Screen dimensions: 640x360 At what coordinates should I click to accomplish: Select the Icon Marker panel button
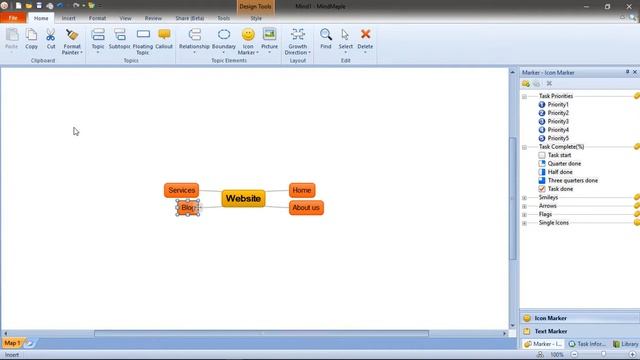(x=580, y=318)
